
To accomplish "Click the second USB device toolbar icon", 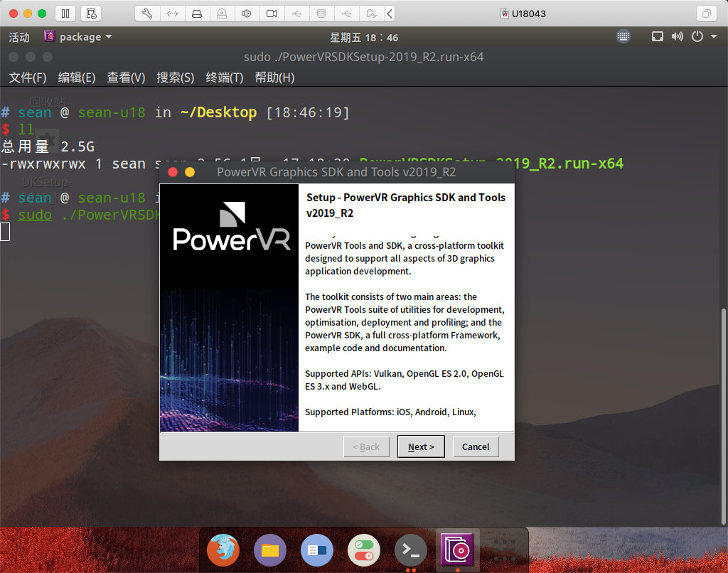I will tap(346, 14).
